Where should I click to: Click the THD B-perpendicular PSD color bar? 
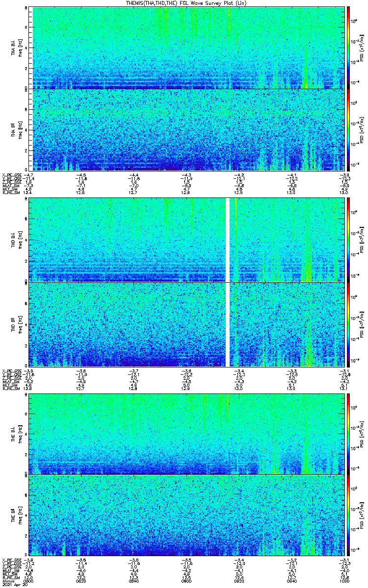point(349,240)
